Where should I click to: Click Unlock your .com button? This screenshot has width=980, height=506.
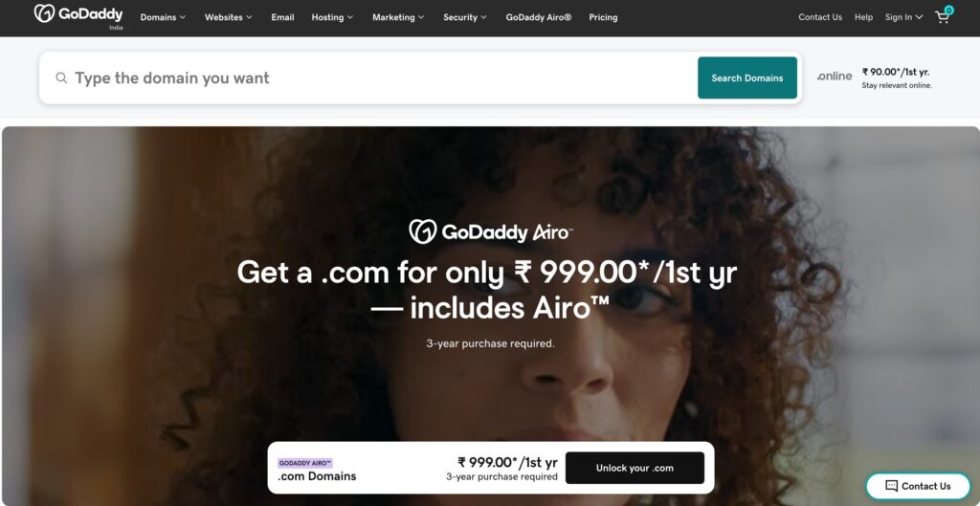pyautogui.click(x=635, y=468)
